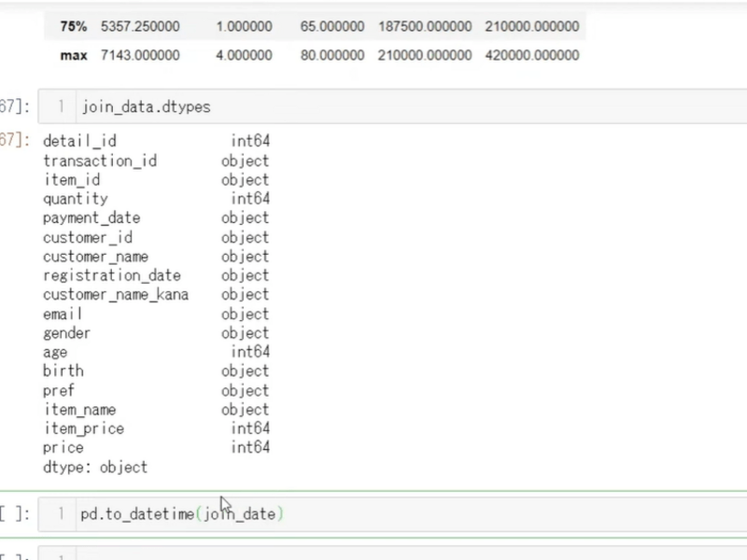Click the payment_date line in output
This screenshot has height=560, width=747.
(x=92, y=217)
